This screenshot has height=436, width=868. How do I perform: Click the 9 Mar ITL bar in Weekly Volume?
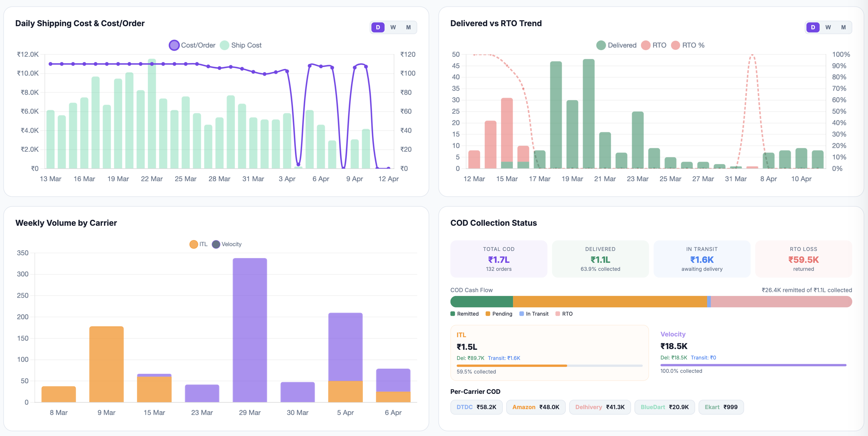[106, 364]
